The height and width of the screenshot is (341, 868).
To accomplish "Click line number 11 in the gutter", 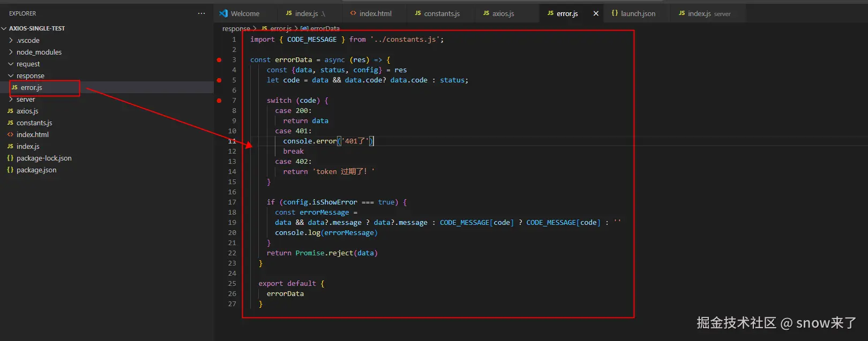I will click(x=232, y=141).
